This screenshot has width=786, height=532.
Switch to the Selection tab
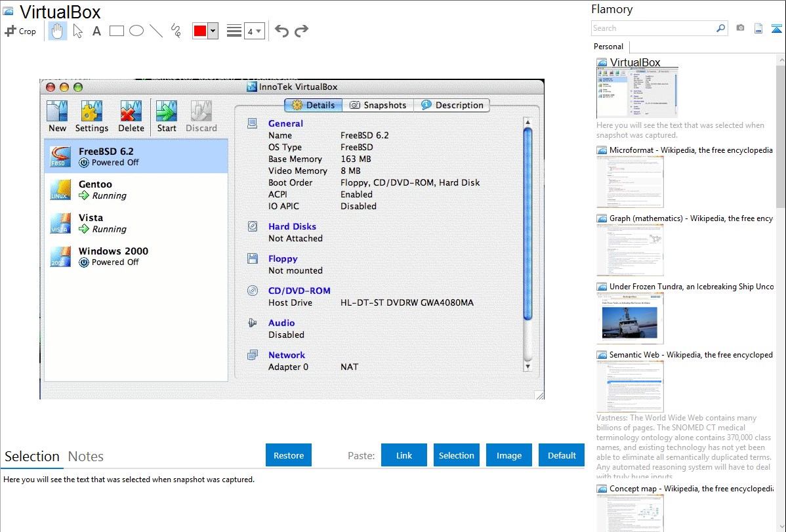[32, 457]
